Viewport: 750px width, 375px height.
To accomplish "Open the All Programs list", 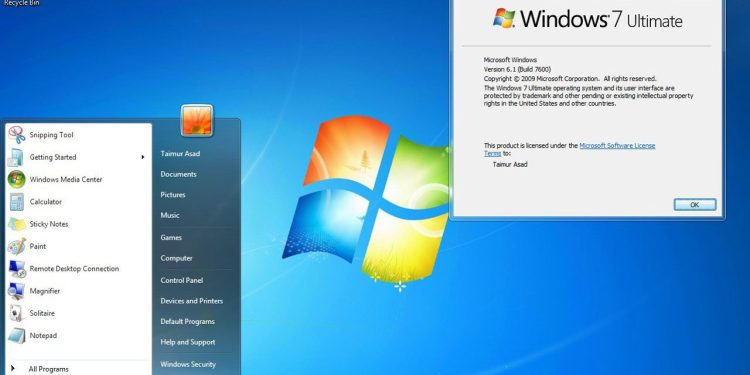I will pyautogui.click(x=48, y=369).
